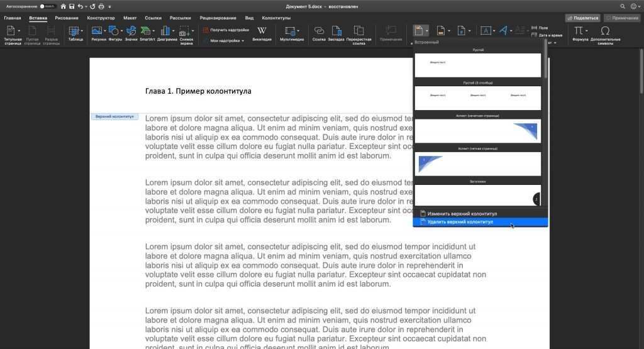The width and height of the screenshot is (644, 349).
Task: Open the Таблица insert menu
Action: (x=75, y=34)
